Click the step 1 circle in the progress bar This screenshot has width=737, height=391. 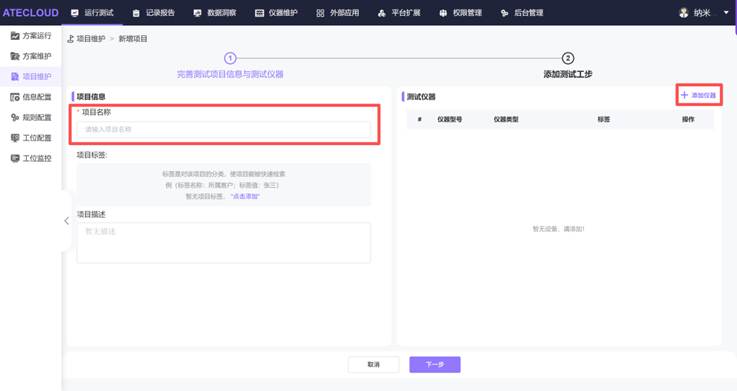click(230, 58)
